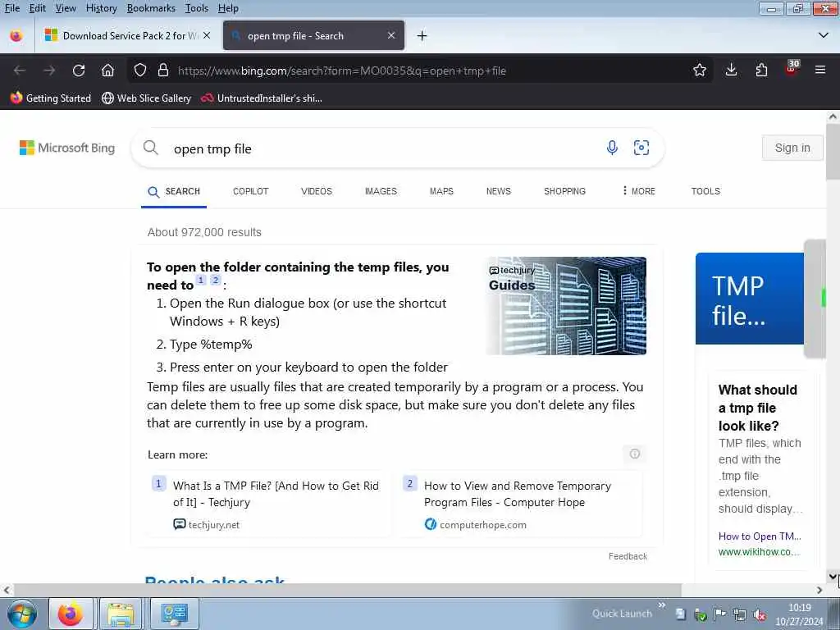Start voice search with the microphone
The height and width of the screenshot is (630, 840).
(612, 148)
